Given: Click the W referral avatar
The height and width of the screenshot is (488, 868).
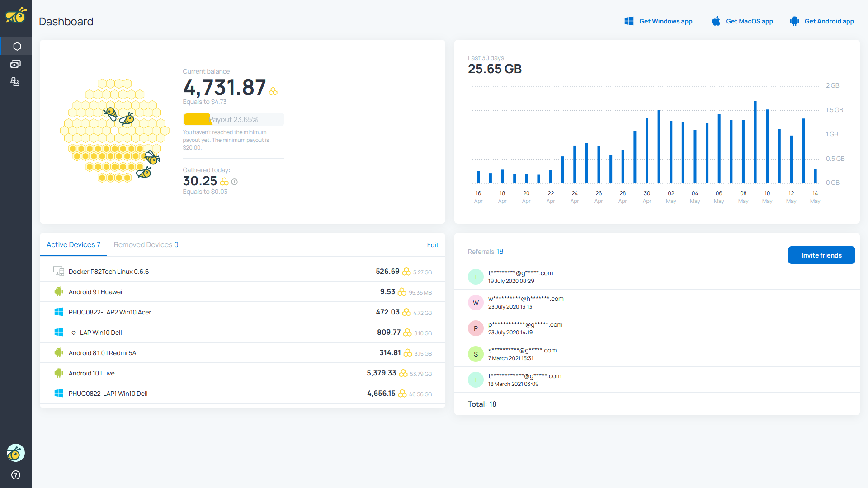Looking at the screenshot, I should coord(476,302).
